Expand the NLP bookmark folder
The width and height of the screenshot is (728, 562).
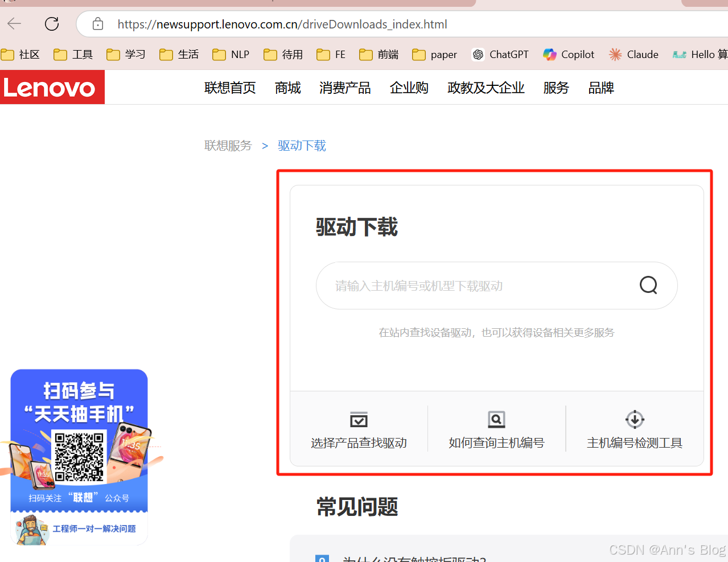pos(231,55)
